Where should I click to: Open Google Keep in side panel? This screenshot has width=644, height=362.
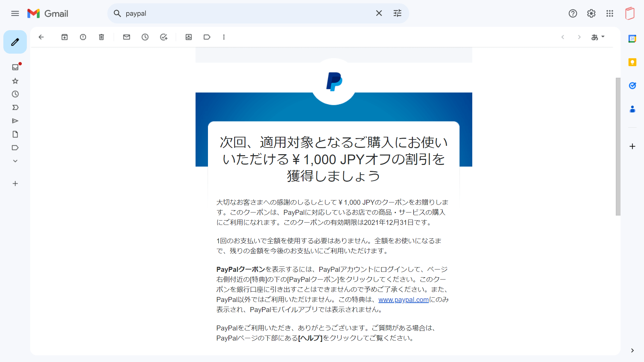pyautogui.click(x=633, y=62)
